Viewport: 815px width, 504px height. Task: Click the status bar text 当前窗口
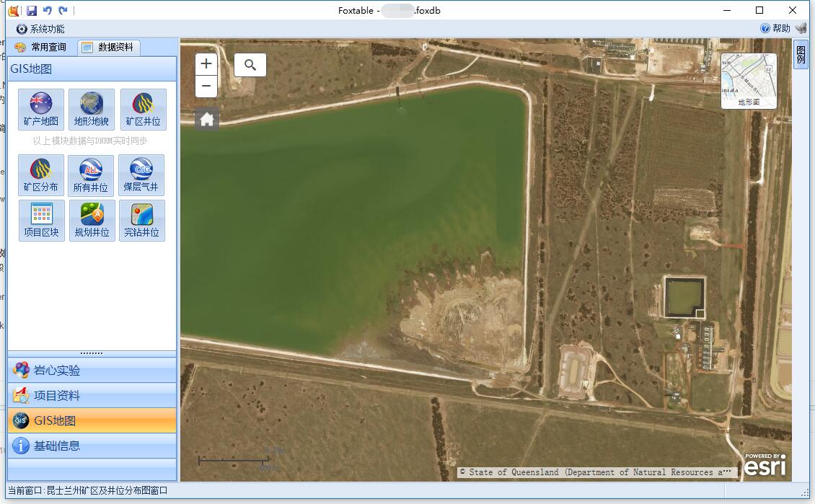[87, 490]
